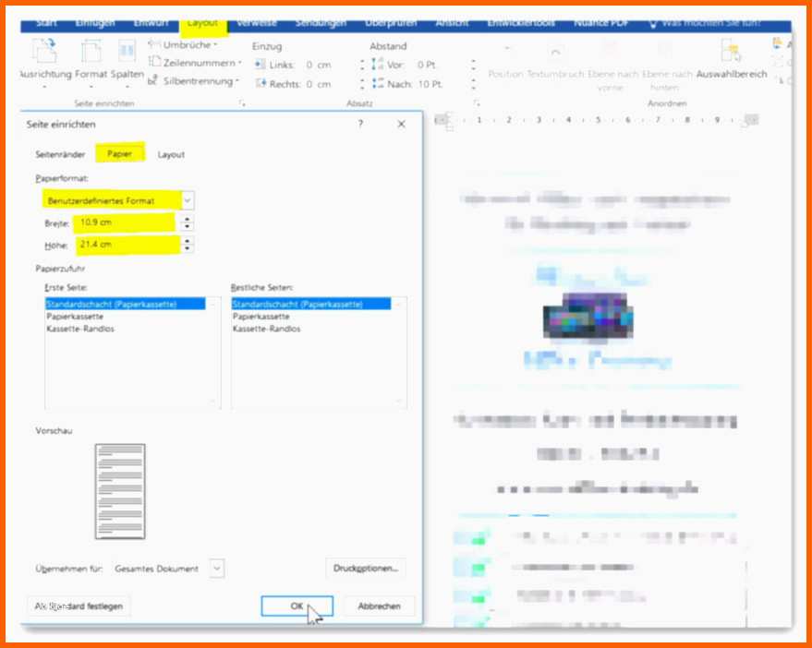812x648 pixels.
Task: Click the page preview thumbnail
Action: 120,491
